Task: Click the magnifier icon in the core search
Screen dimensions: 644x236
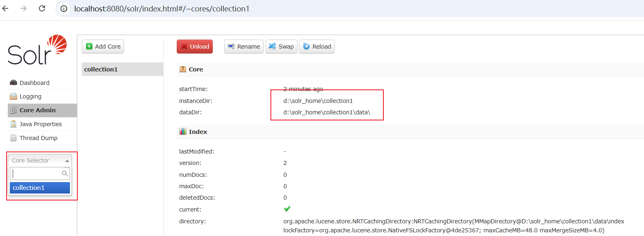Action: point(65,174)
